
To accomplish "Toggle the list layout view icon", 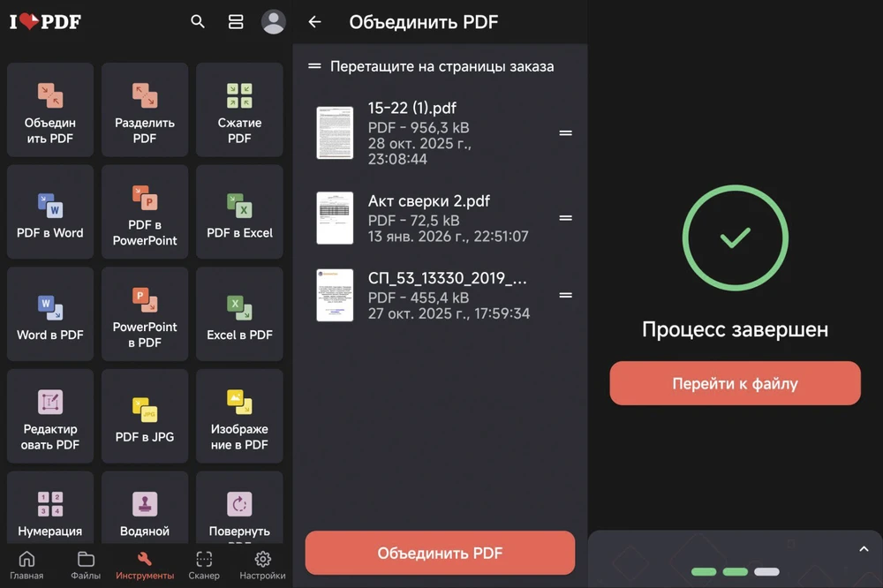I will point(236,22).
